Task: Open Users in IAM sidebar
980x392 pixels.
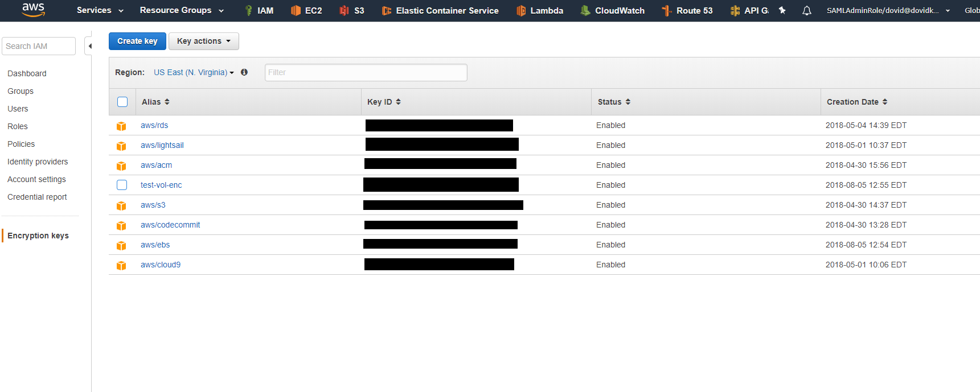Action: pyautogui.click(x=18, y=109)
